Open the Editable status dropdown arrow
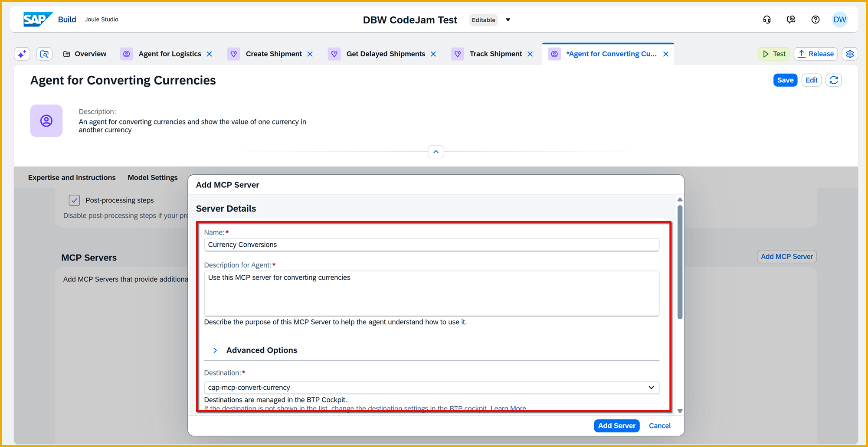Viewport: 868px width, 447px height. coord(508,20)
